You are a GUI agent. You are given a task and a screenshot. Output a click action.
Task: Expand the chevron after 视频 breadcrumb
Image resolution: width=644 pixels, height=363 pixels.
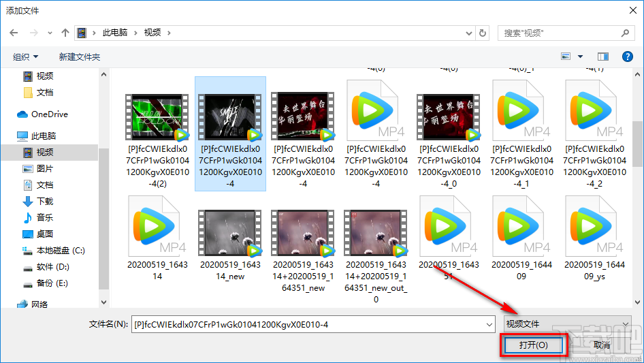pyautogui.click(x=169, y=33)
